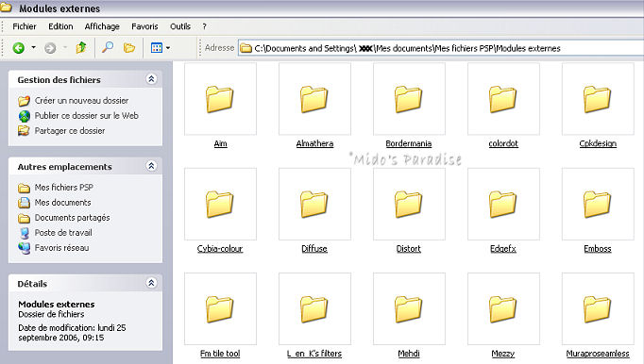Click the Modules externes title bar folder icon

point(6,8)
